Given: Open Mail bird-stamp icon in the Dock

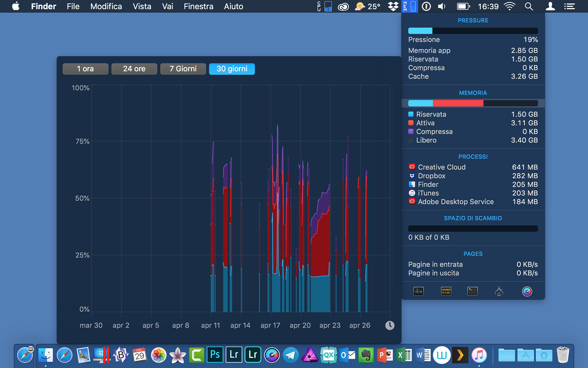Looking at the screenshot, I should pyautogui.click(x=83, y=355).
